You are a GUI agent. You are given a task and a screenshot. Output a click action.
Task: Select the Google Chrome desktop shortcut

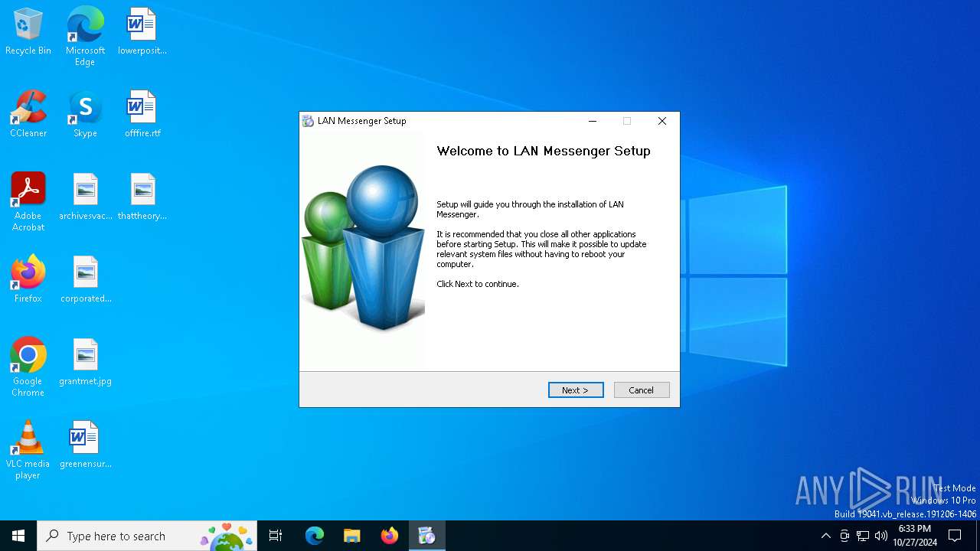(28, 367)
